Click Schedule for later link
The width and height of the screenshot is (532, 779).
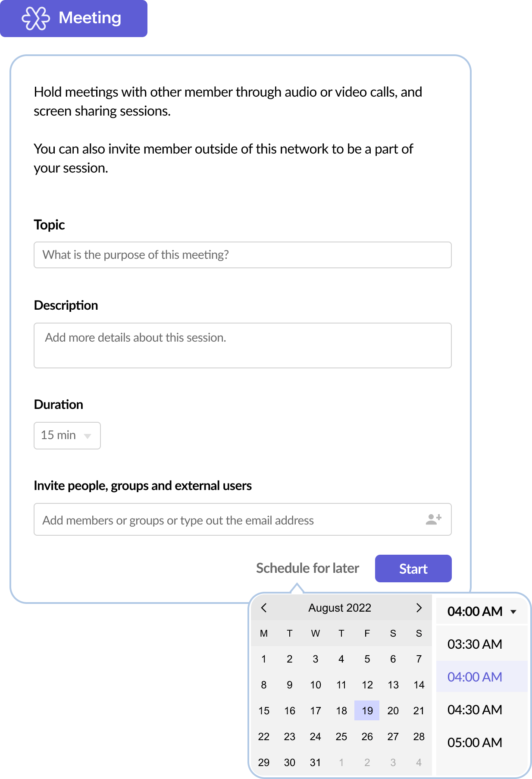307,569
